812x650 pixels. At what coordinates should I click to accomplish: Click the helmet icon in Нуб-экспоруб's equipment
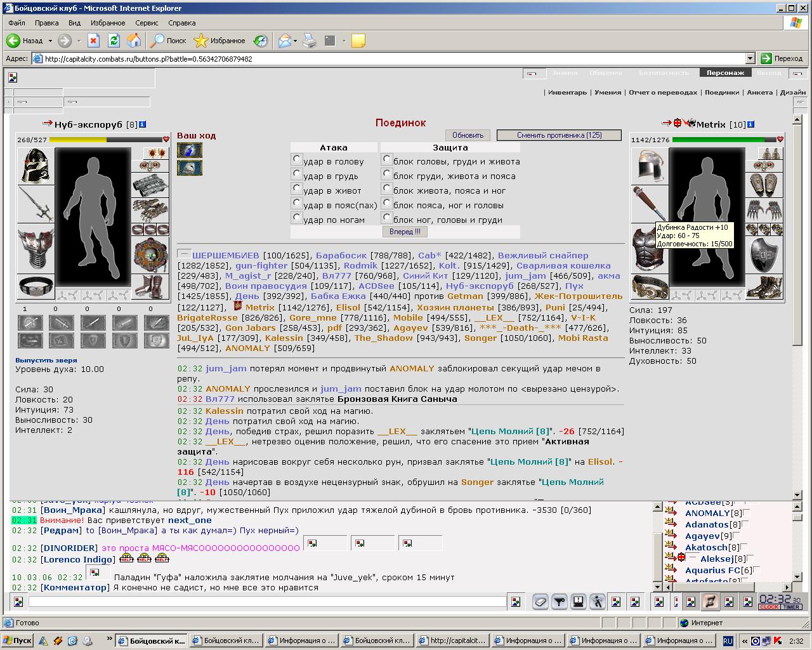coord(36,166)
